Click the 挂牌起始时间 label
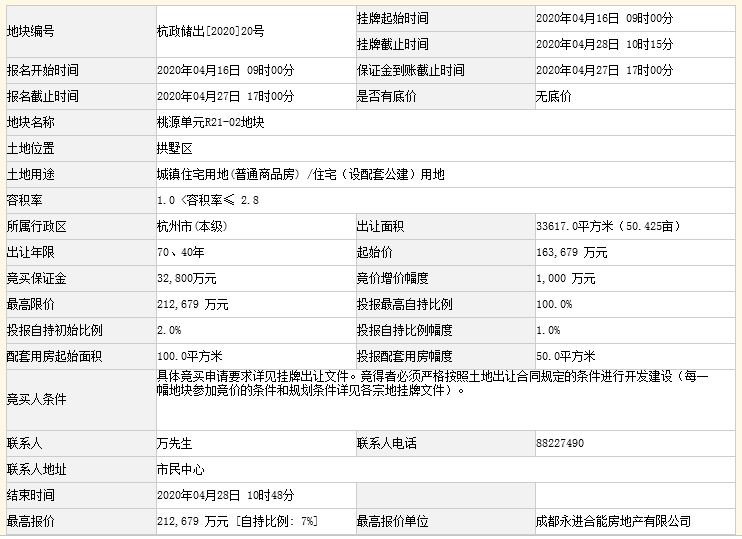742x539 pixels. (x=393, y=18)
